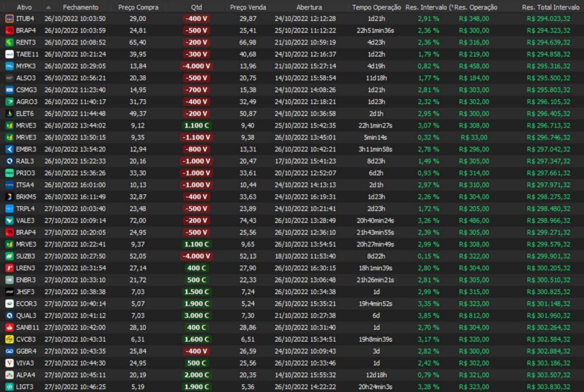Click the VALE3 company logo icon
The width and height of the screenshot is (584, 392).
(x=9, y=221)
